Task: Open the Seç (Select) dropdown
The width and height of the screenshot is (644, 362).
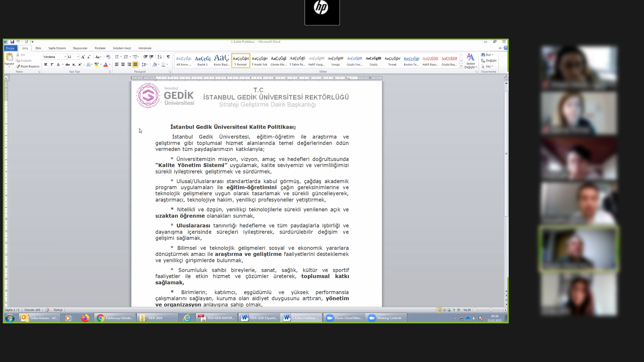Action: coord(487,66)
